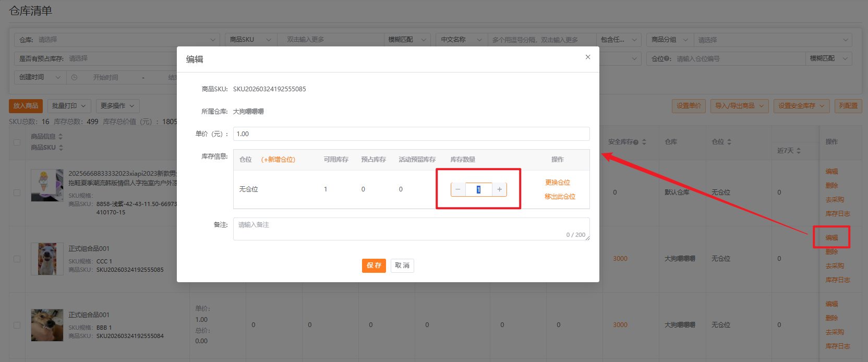
Task: Click 移出此仓位 link
Action: pos(560,197)
